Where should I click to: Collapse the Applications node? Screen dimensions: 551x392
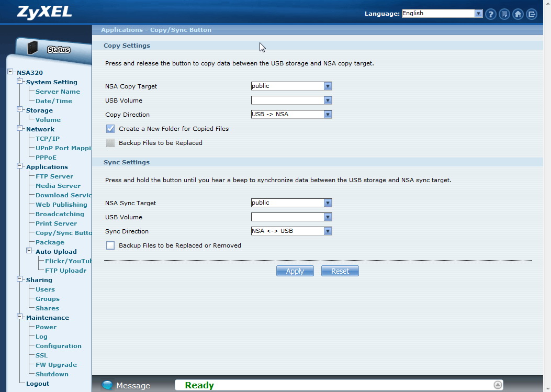point(20,166)
